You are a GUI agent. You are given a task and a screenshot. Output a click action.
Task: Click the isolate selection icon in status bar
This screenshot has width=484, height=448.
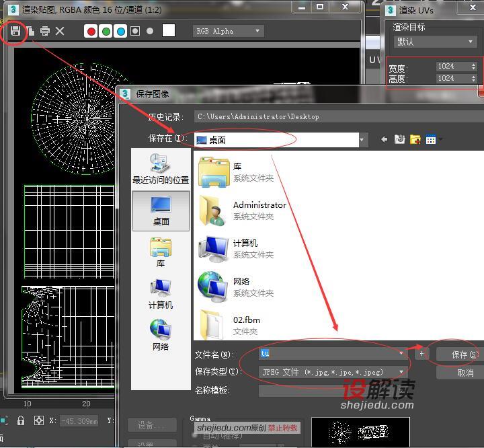point(4,420)
